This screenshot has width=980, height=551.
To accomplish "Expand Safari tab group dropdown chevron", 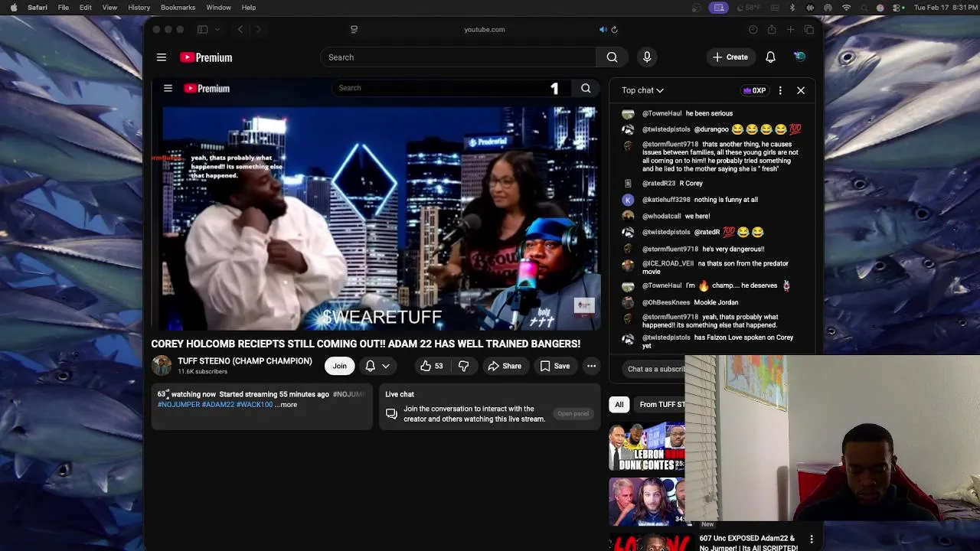I will 217,30.
